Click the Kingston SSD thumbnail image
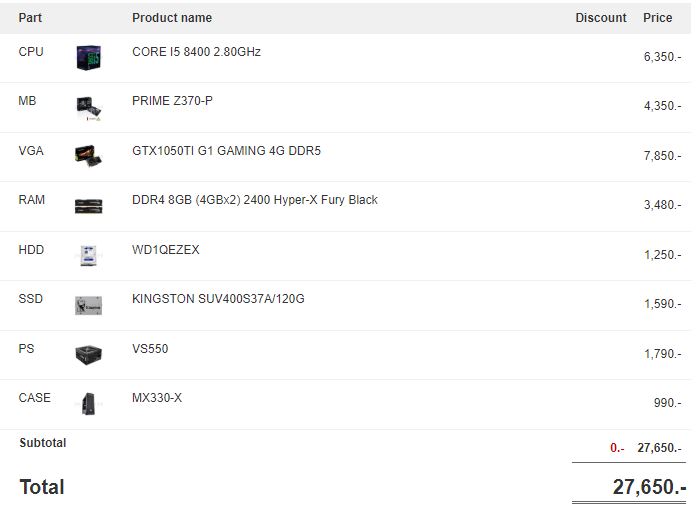The width and height of the screenshot is (700, 515). pos(88,305)
